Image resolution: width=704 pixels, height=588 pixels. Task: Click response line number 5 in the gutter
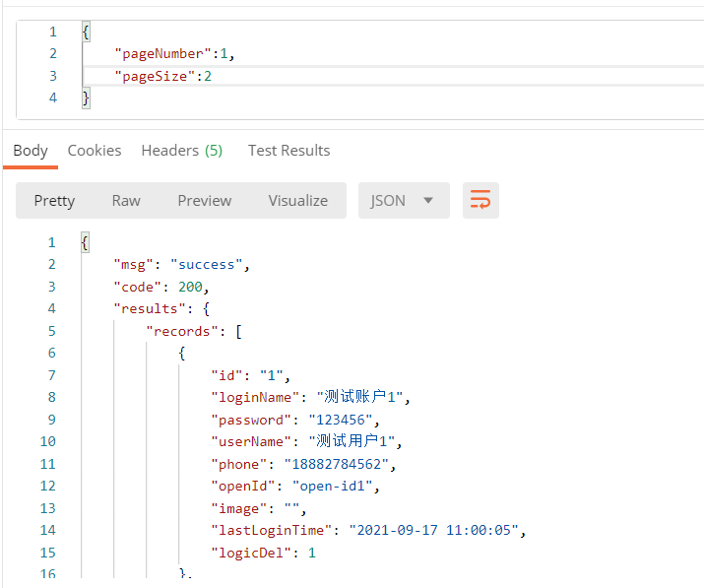coord(51,331)
